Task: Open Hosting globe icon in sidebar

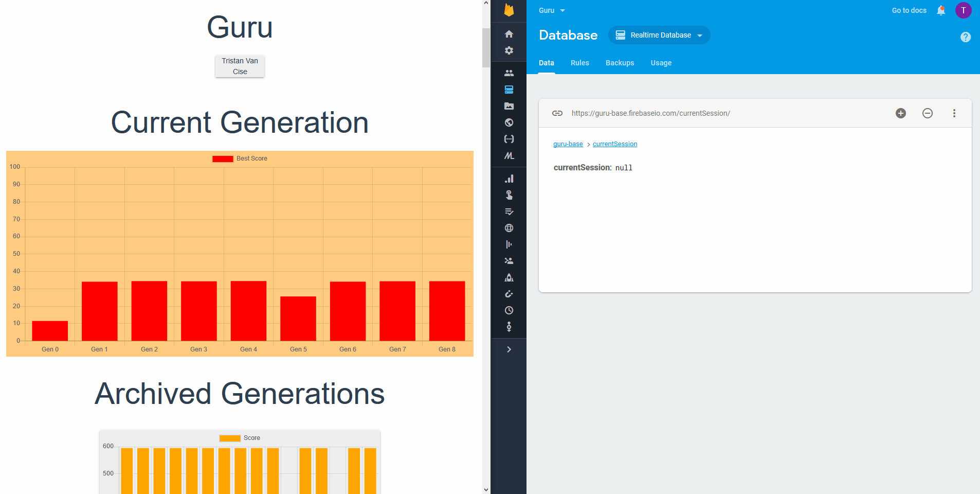Action: [x=509, y=122]
